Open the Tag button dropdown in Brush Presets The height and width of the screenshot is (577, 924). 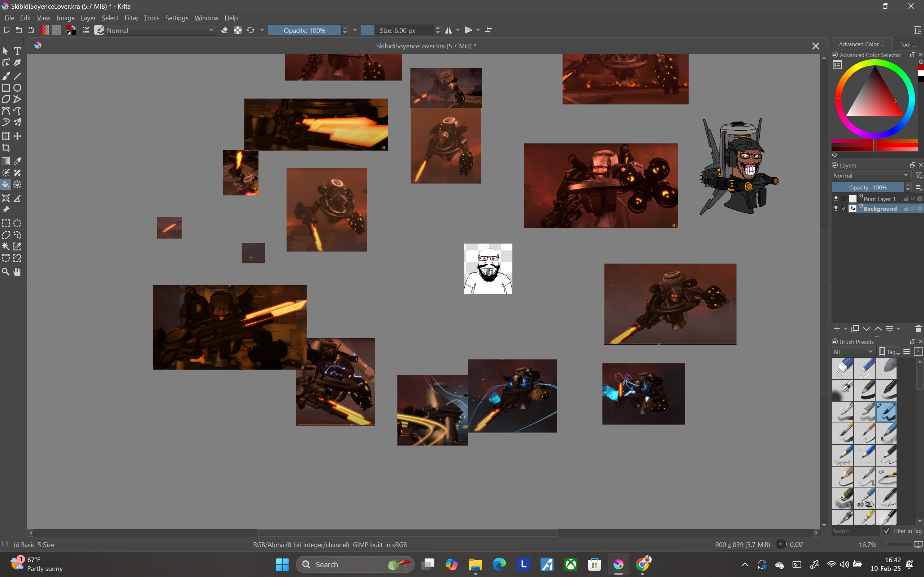coord(889,352)
